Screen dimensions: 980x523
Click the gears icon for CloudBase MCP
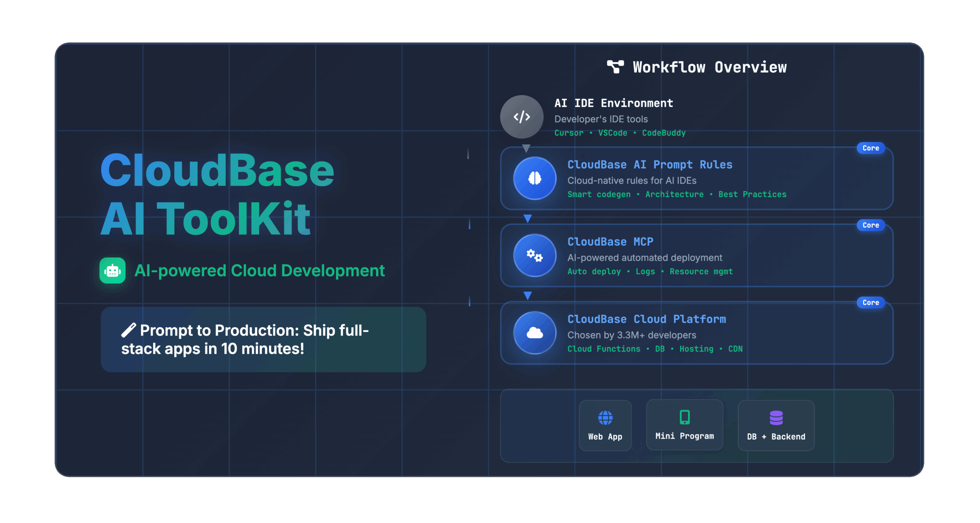534,255
